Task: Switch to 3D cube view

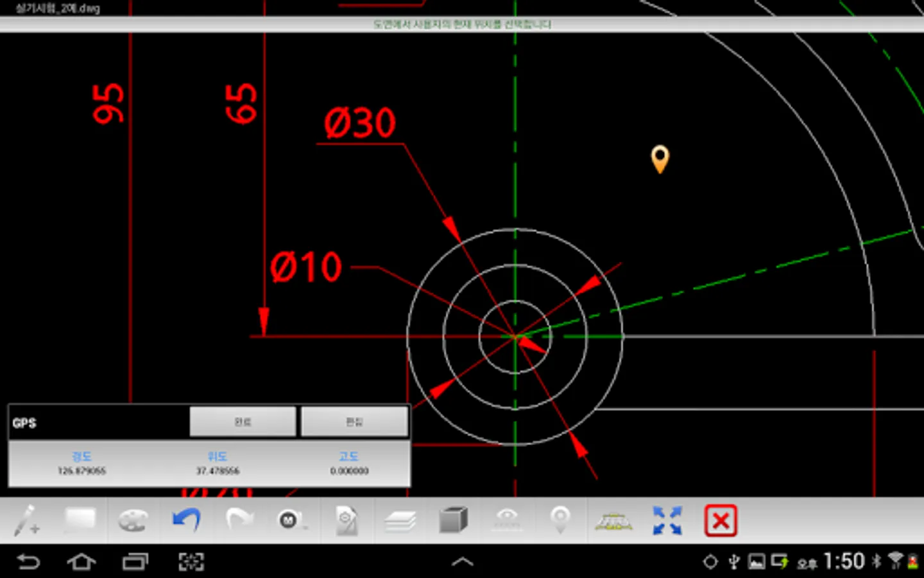Action: (x=454, y=520)
